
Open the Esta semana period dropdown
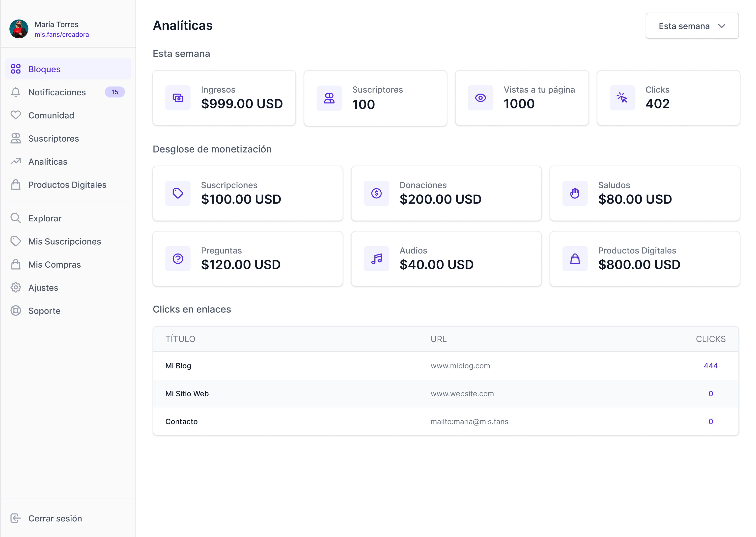692,26
